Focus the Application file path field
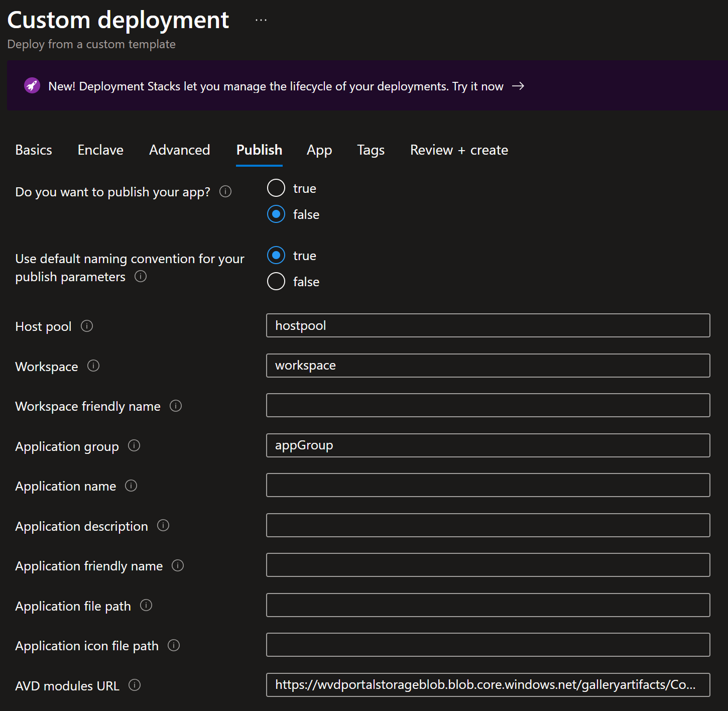728x711 pixels. pos(488,605)
